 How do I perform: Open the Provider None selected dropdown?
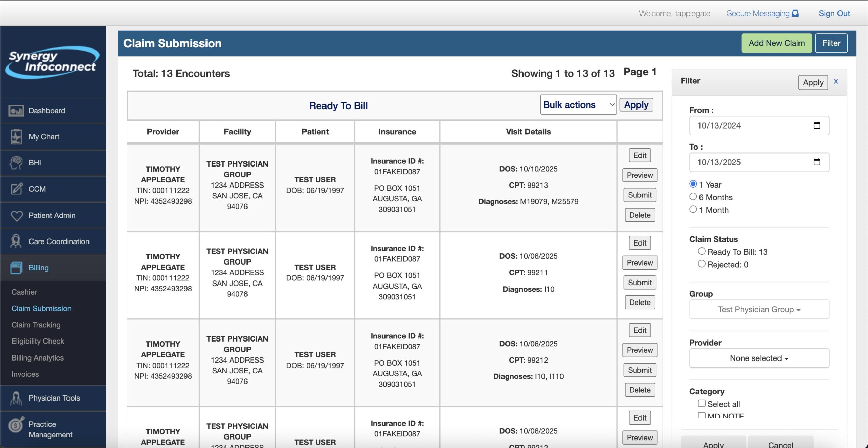[759, 358]
